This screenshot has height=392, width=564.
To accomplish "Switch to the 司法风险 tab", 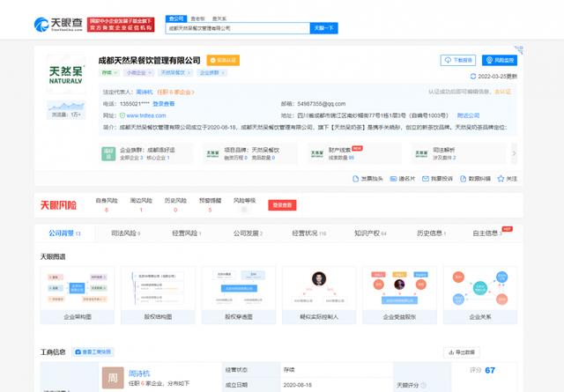I will [125, 233].
